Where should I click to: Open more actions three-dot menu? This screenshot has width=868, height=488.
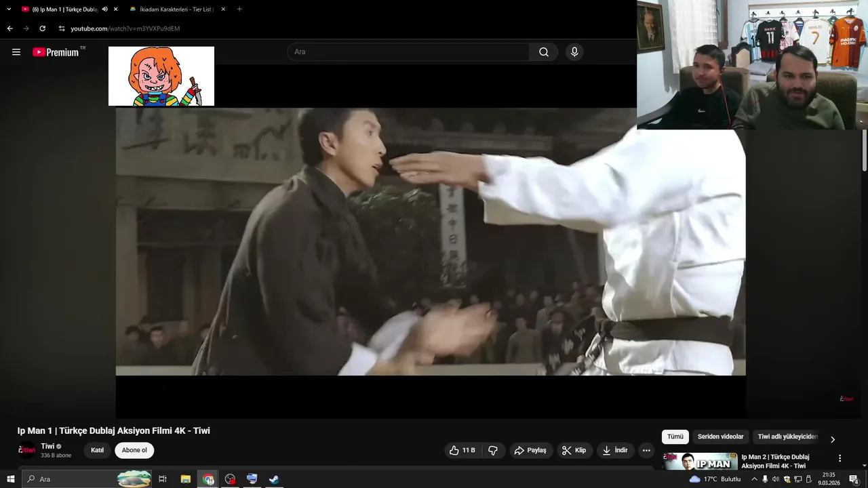point(646,450)
